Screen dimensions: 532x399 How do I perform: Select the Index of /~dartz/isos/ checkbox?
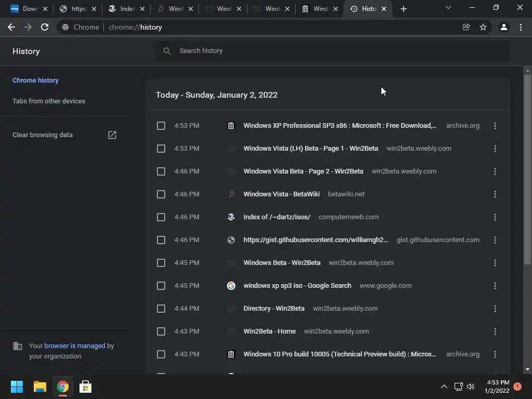(x=161, y=217)
